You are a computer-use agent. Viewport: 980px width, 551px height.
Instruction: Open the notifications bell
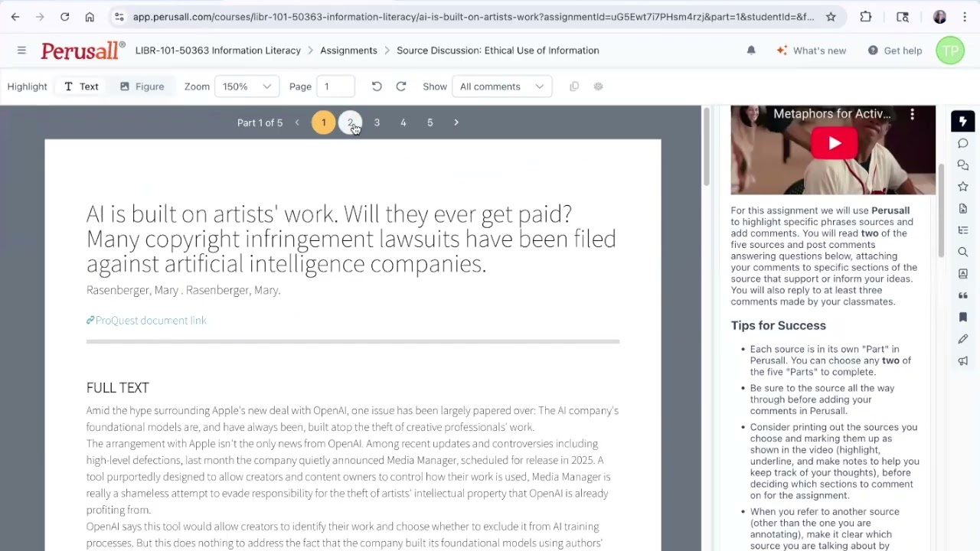(x=751, y=51)
